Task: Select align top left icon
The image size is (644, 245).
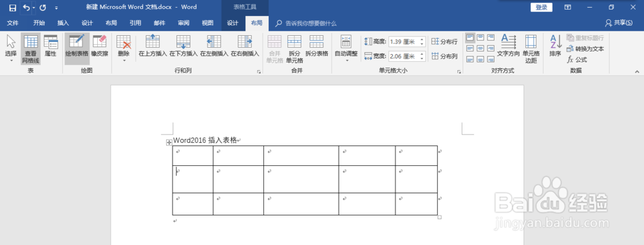Action: [470, 38]
